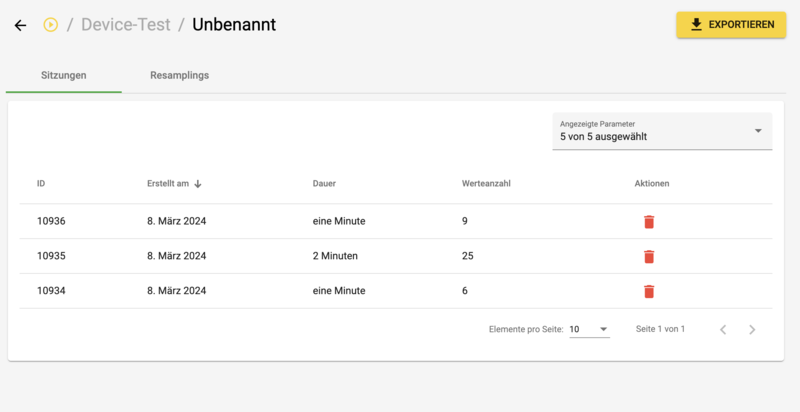800x412 pixels.
Task: Click the Exportieren button
Action: pos(731,24)
